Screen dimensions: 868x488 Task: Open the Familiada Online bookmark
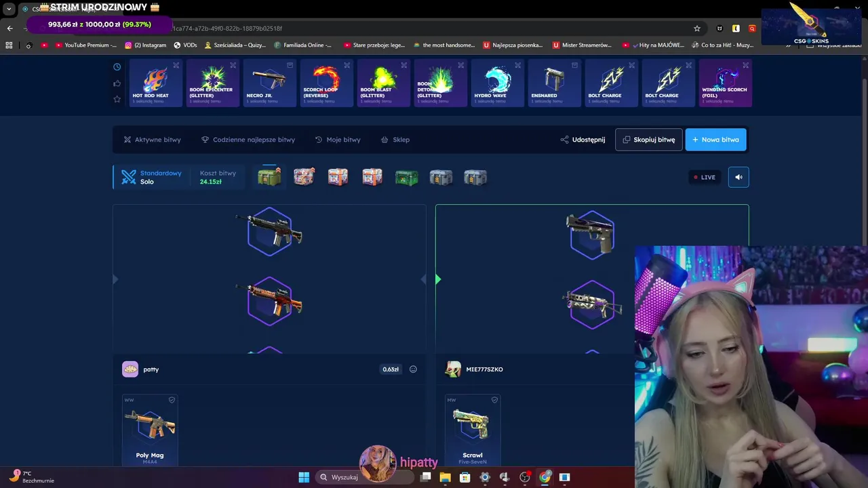[303, 45]
